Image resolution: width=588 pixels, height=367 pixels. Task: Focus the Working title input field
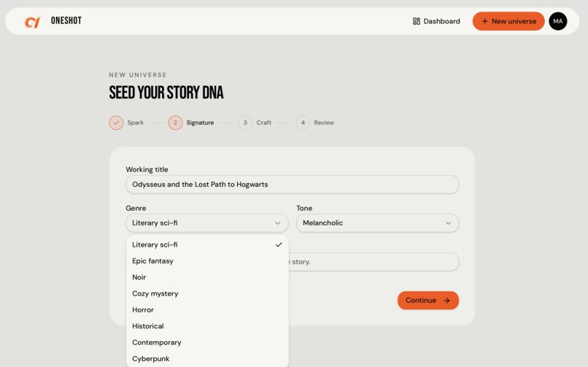pos(292,185)
